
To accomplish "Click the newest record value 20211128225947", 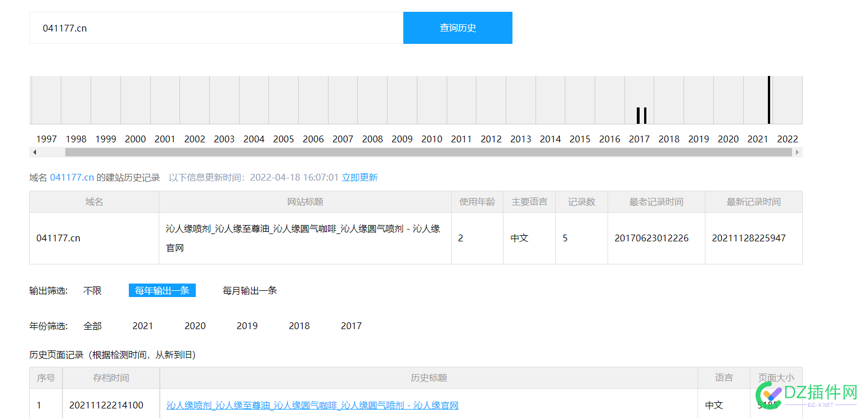I will [749, 238].
